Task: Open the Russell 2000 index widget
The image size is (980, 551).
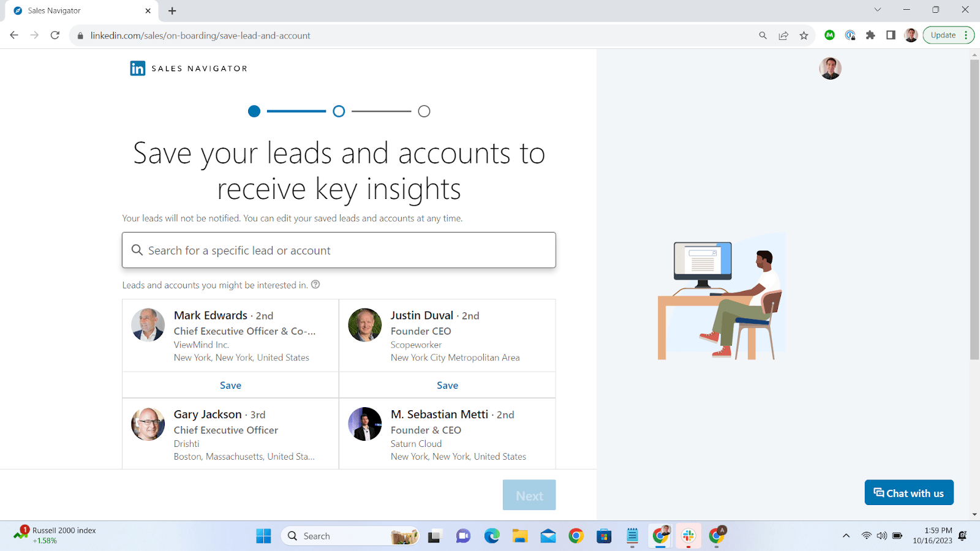Action: (x=55, y=536)
